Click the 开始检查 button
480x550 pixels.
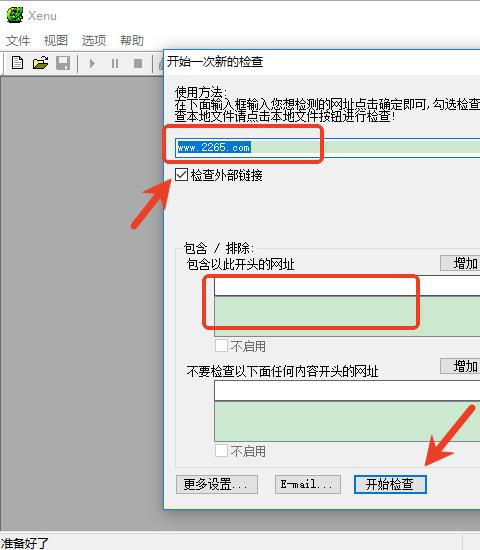[x=390, y=484]
